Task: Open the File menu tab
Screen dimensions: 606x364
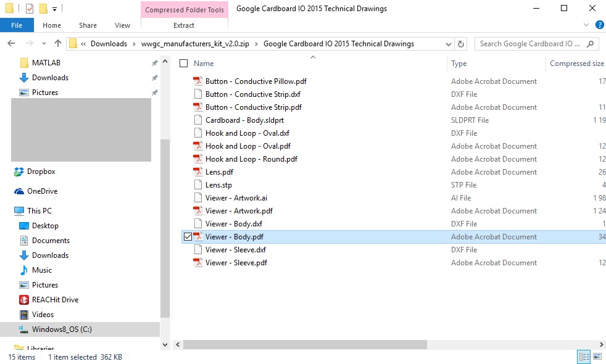Action: (x=17, y=25)
